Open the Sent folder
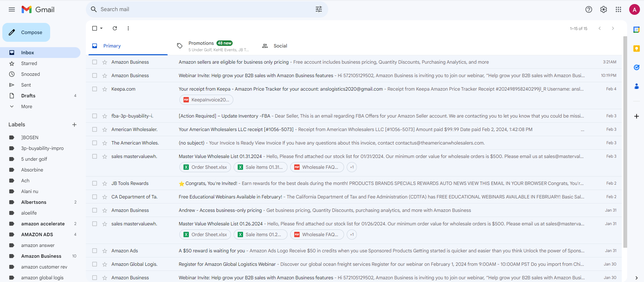The image size is (644, 282). click(40, 85)
